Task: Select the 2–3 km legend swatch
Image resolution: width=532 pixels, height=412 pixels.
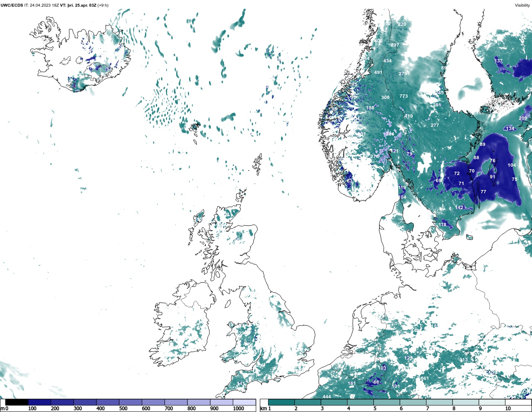Action: pos(308,402)
